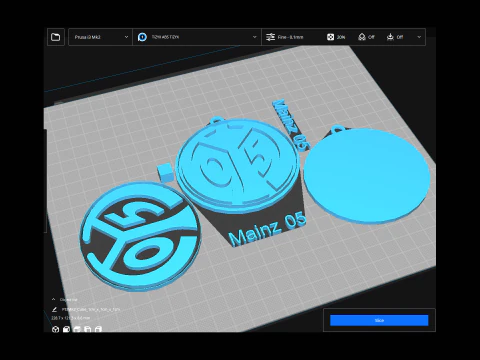The width and height of the screenshot is (480, 360).
Task: Click the build plate adhesion Off icon
Action: (x=390, y=37)
